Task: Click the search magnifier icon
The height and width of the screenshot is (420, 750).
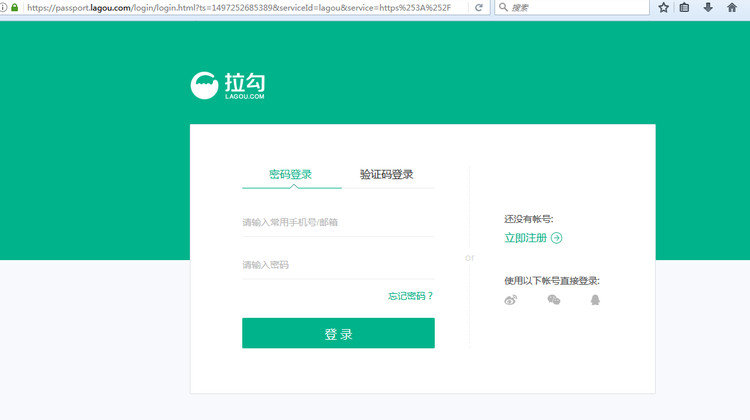Action: 503,7
